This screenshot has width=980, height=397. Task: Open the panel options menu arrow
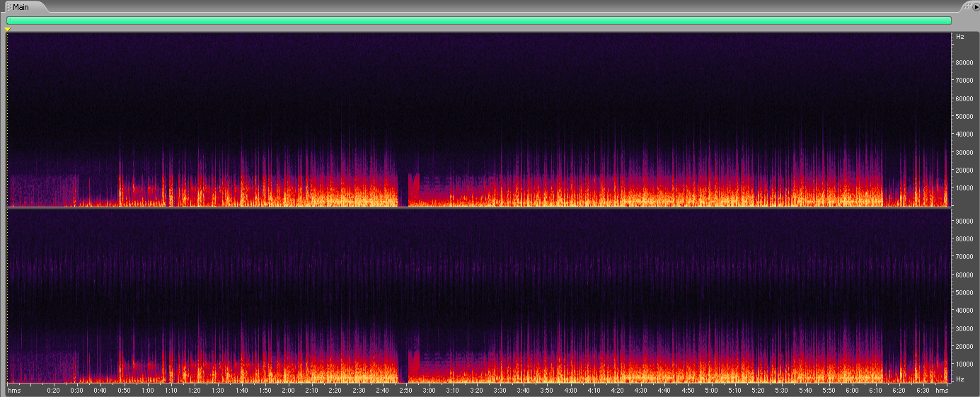975,6
